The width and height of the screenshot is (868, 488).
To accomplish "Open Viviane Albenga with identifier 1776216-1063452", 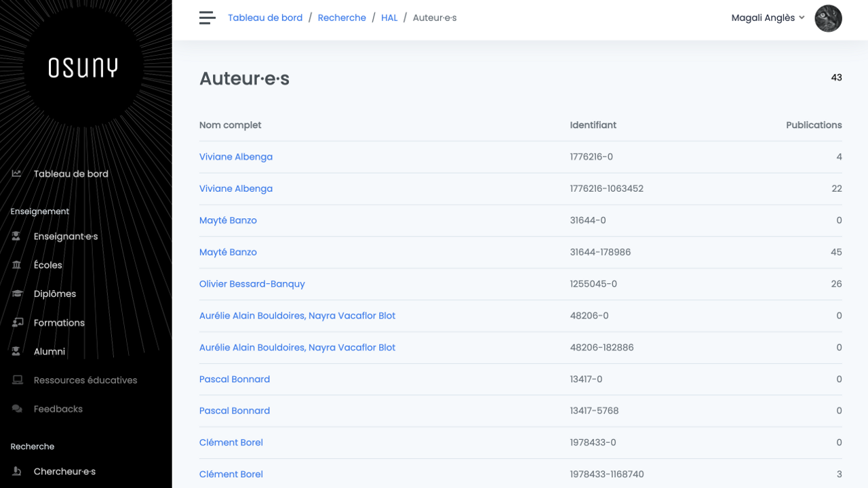I will tap(236, 188).
